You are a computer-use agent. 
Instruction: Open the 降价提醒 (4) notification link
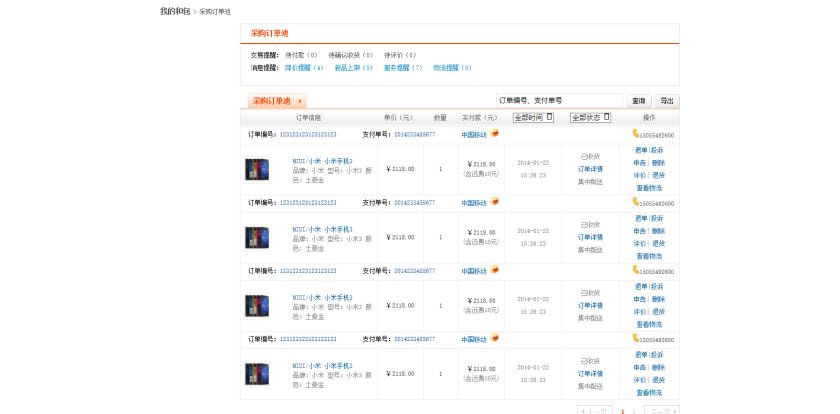304,68
